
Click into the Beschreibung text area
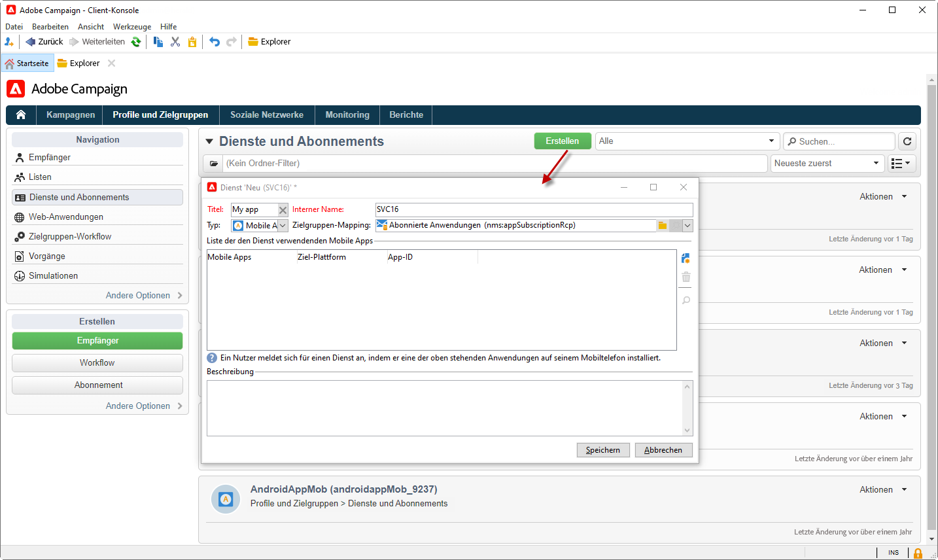tap(445, 408)
